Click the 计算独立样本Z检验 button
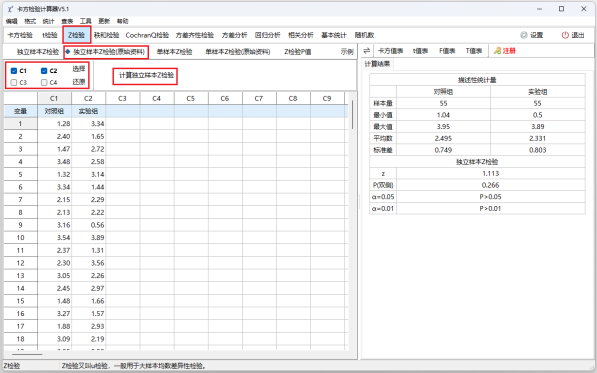The width and height of the screenshot is (597, 373). pyautogui.click(x=146, y=75)
